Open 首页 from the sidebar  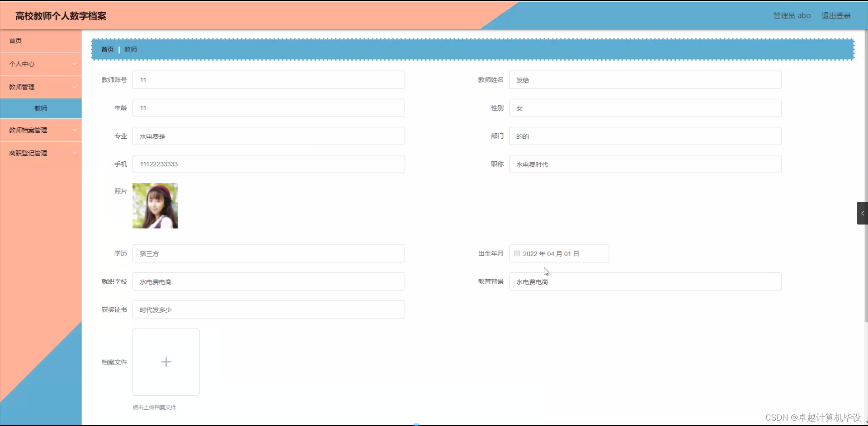click(15, 41)
